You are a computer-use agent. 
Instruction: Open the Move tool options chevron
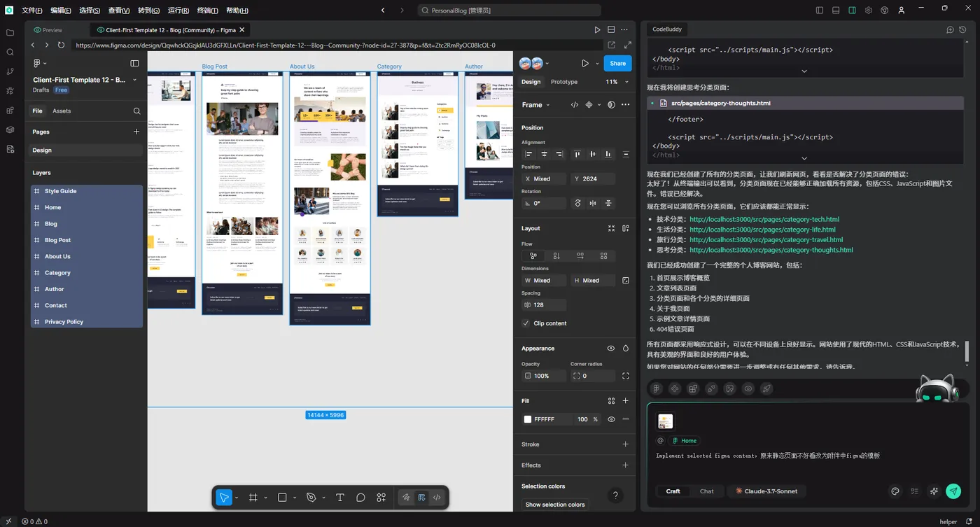(x=237, y=498)
